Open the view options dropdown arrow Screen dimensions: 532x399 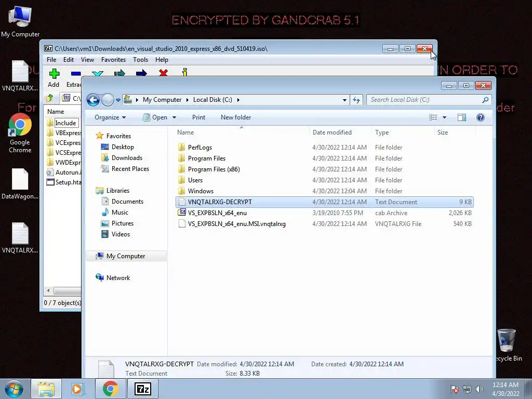445,117
